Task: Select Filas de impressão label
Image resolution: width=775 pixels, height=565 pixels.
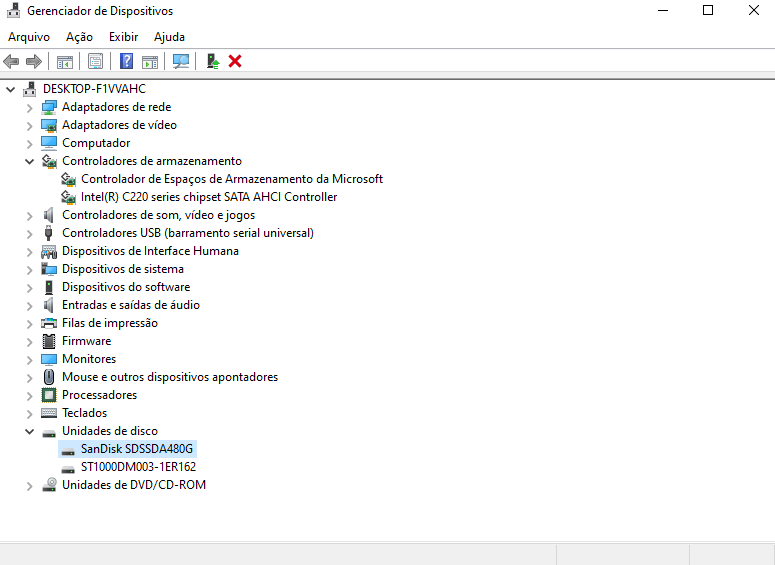Action: 110,323
